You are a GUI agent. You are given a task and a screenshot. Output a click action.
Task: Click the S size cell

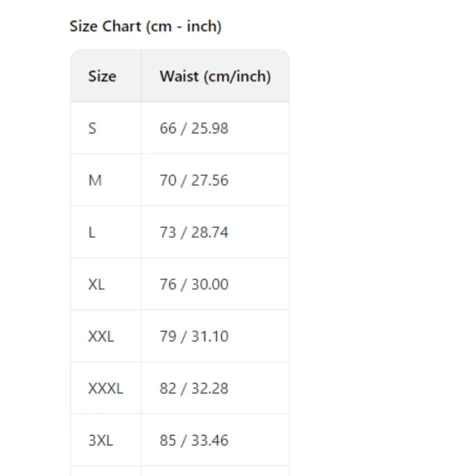coord(92,128)
